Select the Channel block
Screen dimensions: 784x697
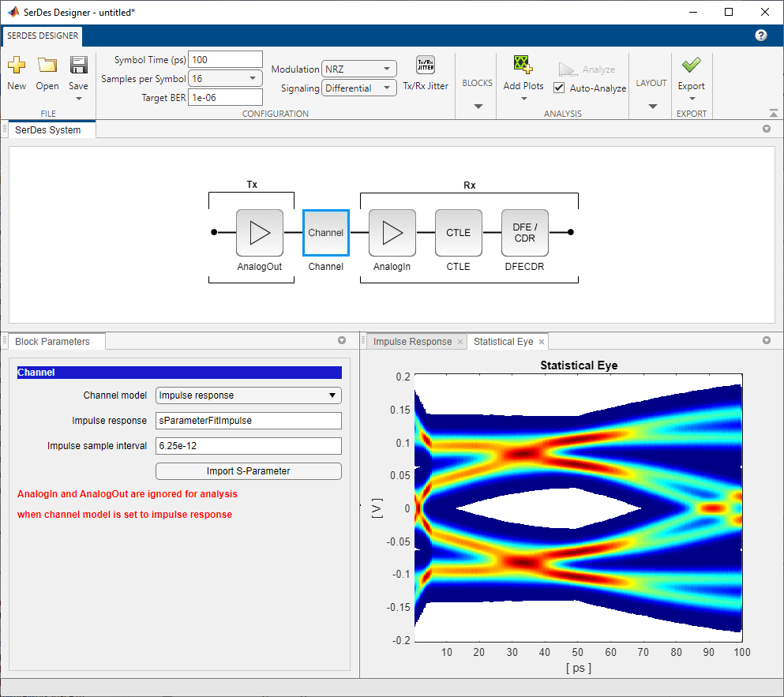(x=325, y=233)
